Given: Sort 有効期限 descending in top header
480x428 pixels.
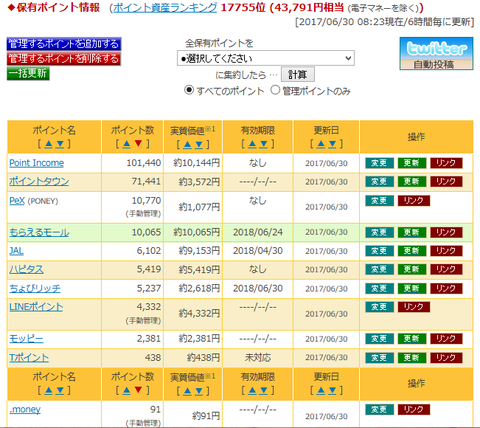Looking at the screenshot, I should pos(264,144).
